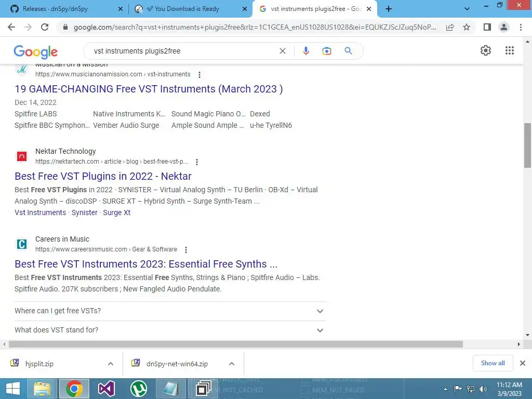Go back to the previous page
532x399 pixels.
[x=11, y=27]
